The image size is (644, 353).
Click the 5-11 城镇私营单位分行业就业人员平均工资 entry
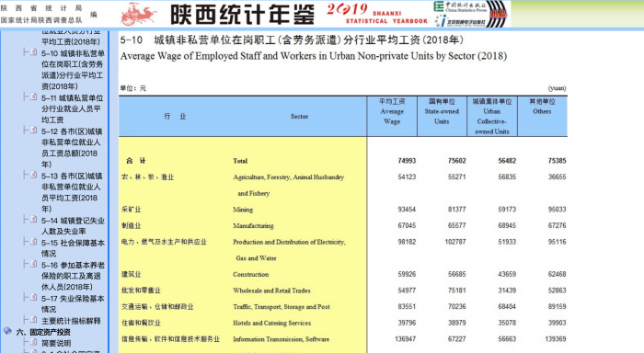click(x=73, y=108)
